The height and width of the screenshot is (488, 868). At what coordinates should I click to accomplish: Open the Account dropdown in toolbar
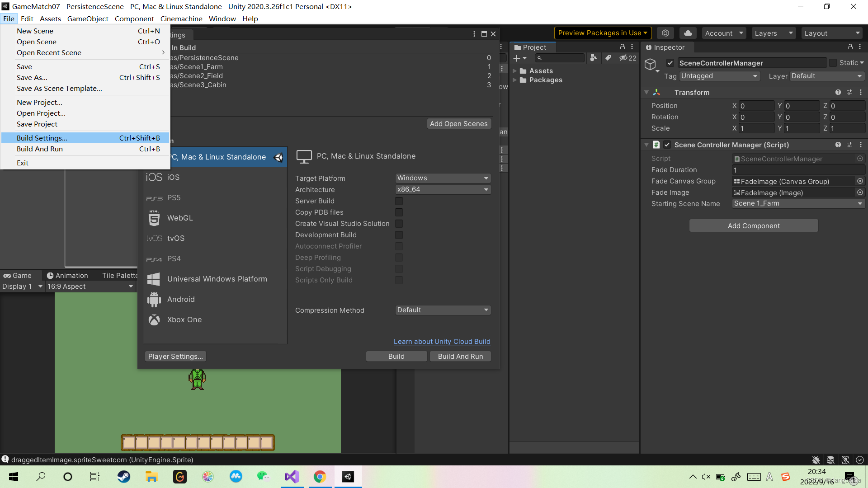pos(724,33)
